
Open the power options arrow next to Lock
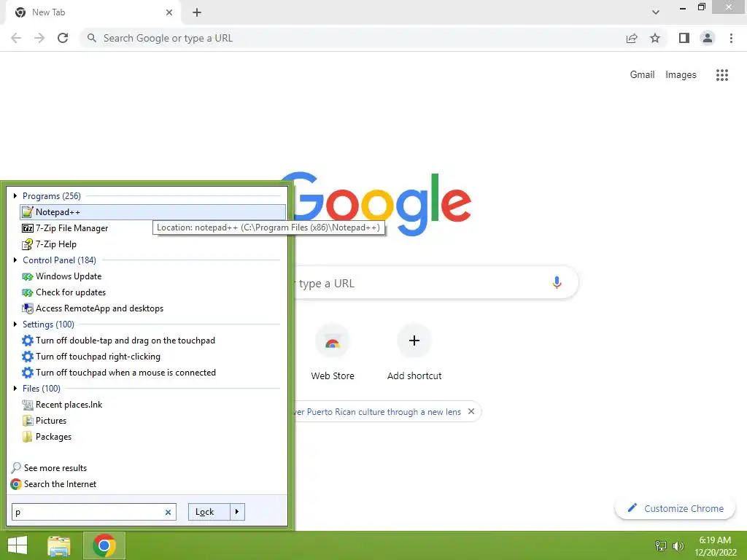pos(237,512)
